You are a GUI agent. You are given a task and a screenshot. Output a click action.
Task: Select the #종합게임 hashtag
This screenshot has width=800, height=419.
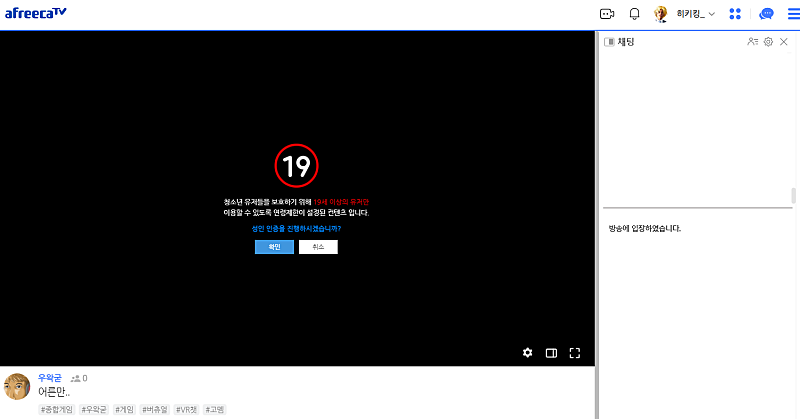tap(57, 409)
